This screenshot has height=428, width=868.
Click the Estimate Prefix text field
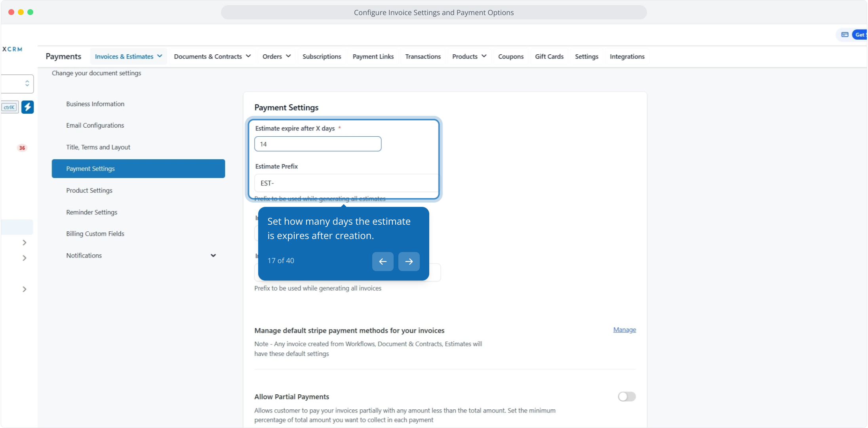tap(346, 183)
